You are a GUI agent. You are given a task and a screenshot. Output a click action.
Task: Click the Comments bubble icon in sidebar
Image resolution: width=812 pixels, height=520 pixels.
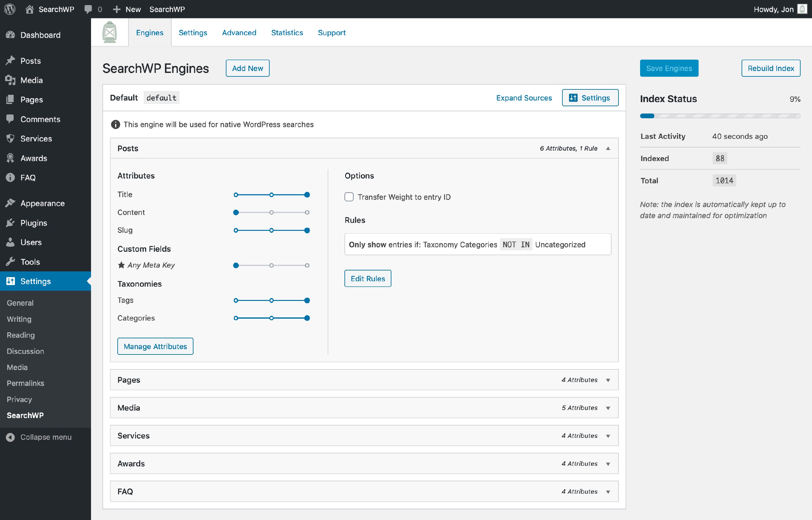pos(10,119)
